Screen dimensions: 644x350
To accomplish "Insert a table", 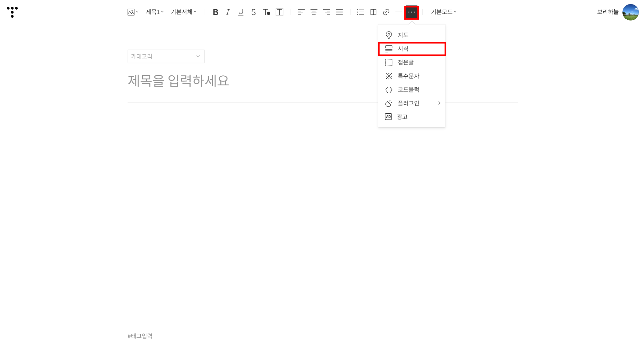I will coord(373,12).
